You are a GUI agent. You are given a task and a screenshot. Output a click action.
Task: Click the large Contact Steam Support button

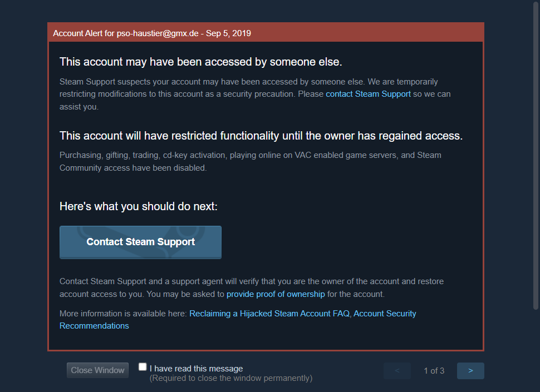tap(140, 242)
